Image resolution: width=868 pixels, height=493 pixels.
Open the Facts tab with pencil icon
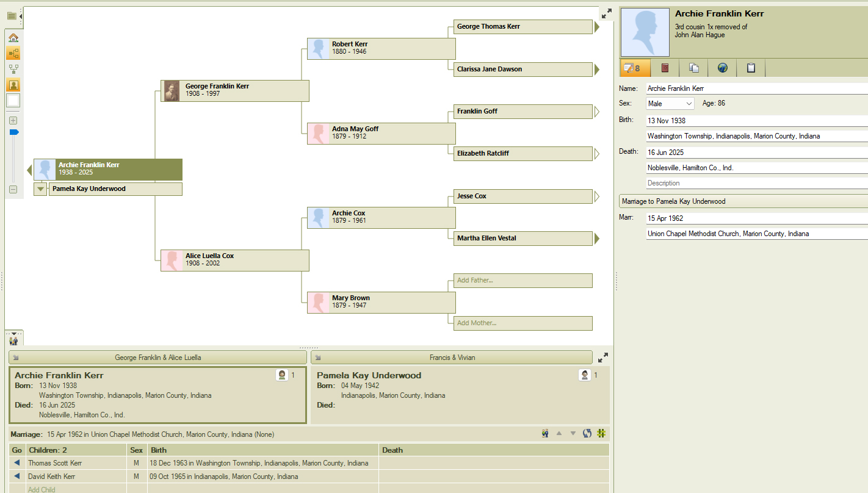click(635, 68)
